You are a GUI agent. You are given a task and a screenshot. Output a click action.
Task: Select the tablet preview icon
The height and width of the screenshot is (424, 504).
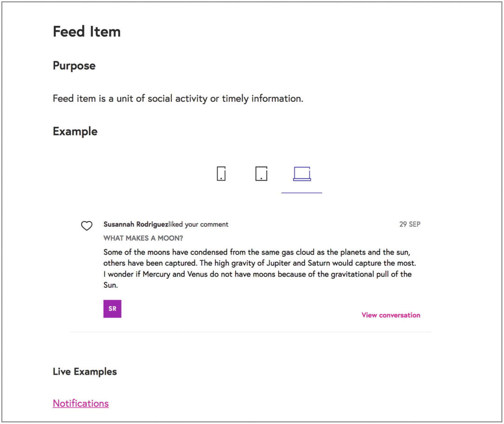click(261, 174)
